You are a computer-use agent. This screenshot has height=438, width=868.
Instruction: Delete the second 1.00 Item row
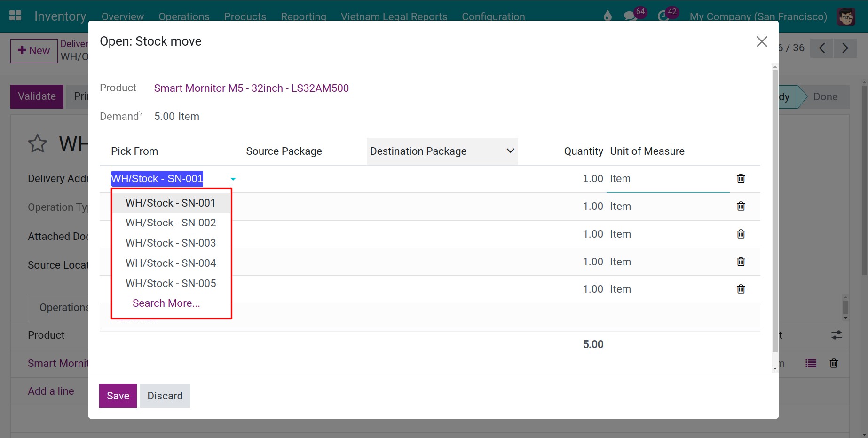(741, 206)
